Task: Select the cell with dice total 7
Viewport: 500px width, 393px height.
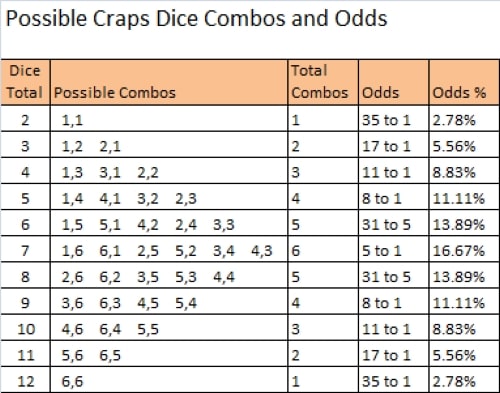Action: [x=25, y=249]
